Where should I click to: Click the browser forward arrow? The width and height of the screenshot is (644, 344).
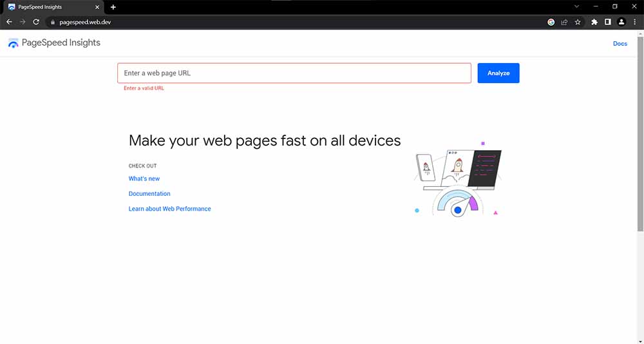tap(23, 22)
